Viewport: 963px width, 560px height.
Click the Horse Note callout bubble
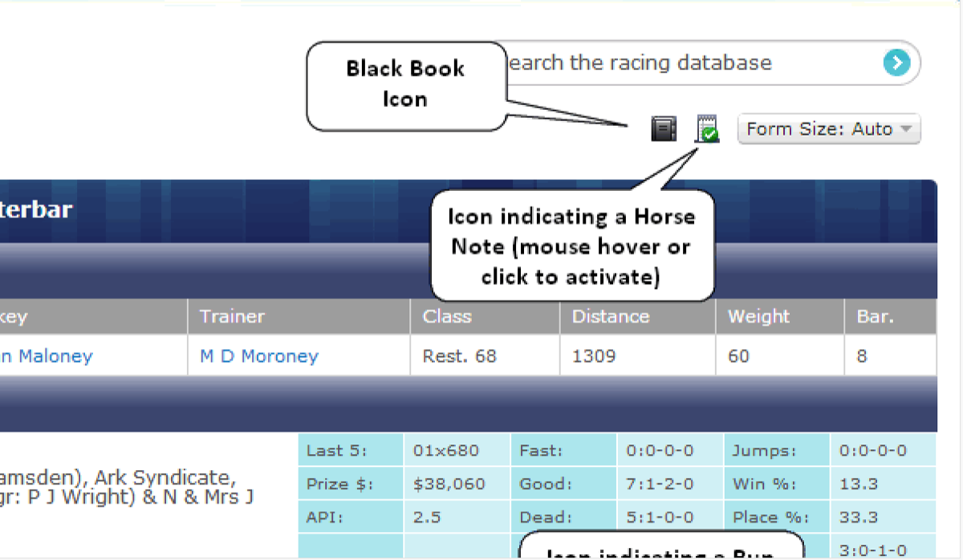click(571, 246)
